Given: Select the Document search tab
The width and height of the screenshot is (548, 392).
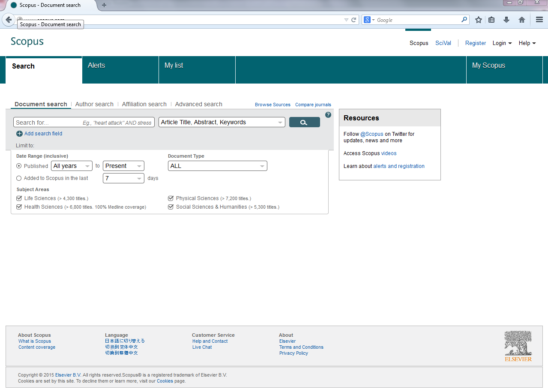Looking at the screenshot, I should click(x=41, y=104).
